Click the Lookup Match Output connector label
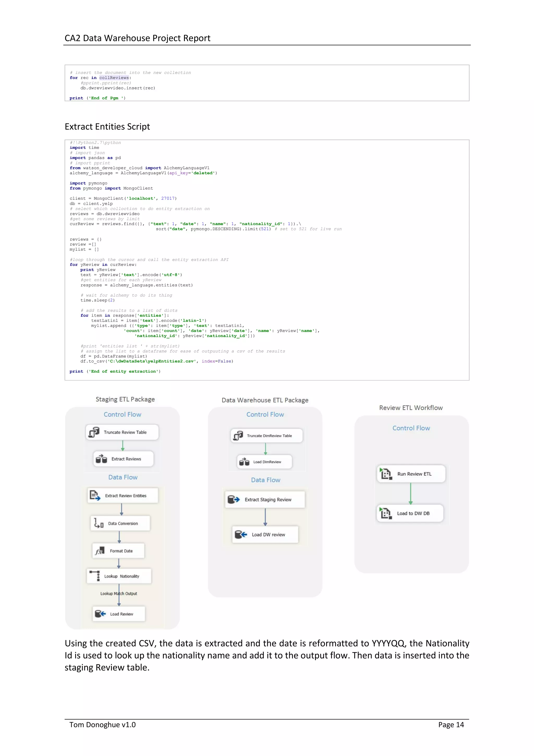The height and width of the screenshot is (756, 534). [119, 593]
